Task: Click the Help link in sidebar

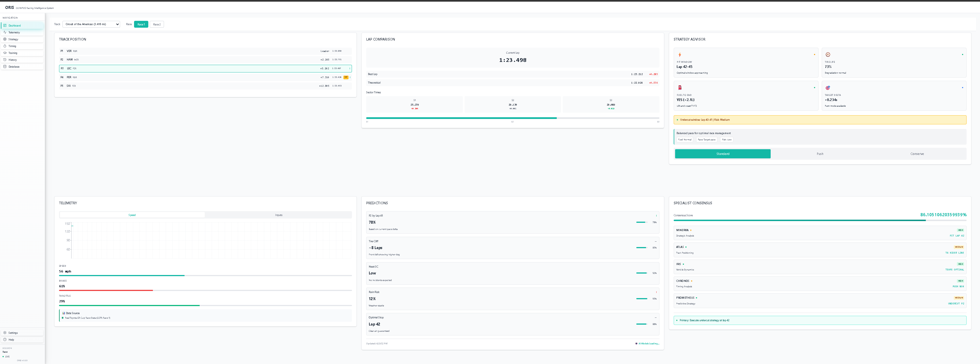Action: tap(11, 340)
